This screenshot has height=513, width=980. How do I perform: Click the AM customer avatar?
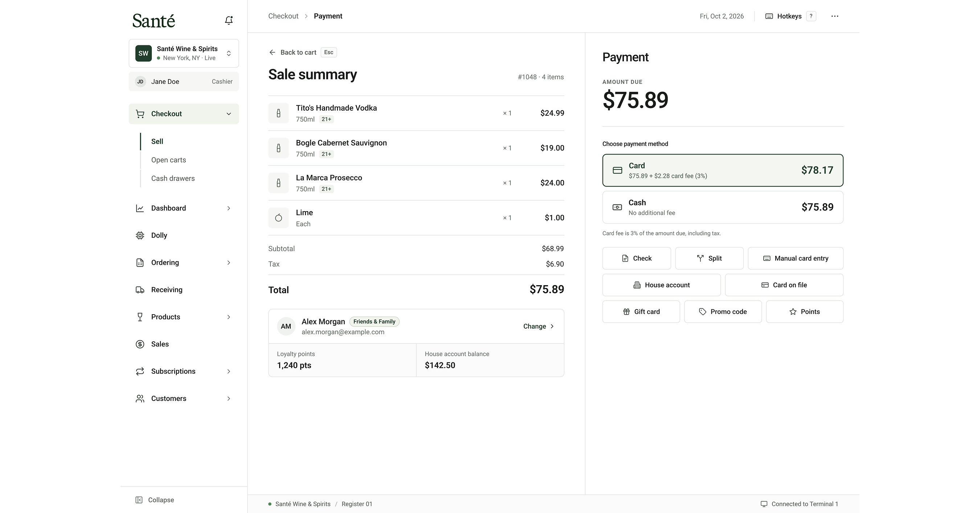click(286, 326)
